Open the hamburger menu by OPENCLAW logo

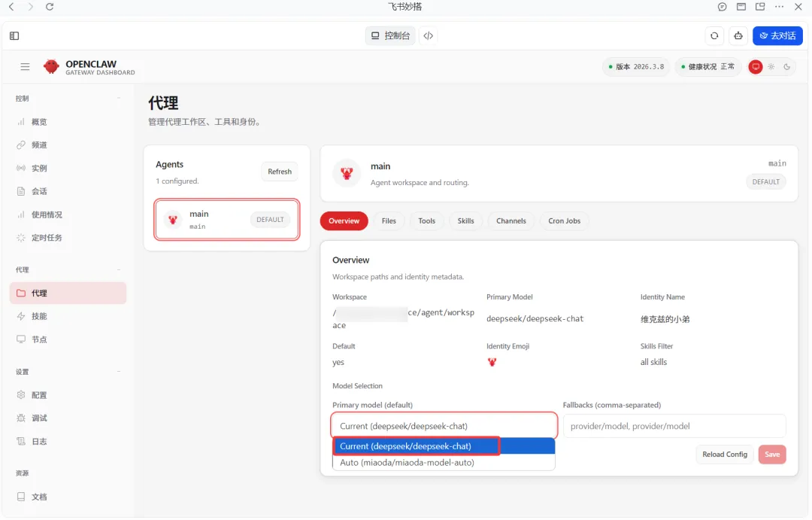[25, 67]
